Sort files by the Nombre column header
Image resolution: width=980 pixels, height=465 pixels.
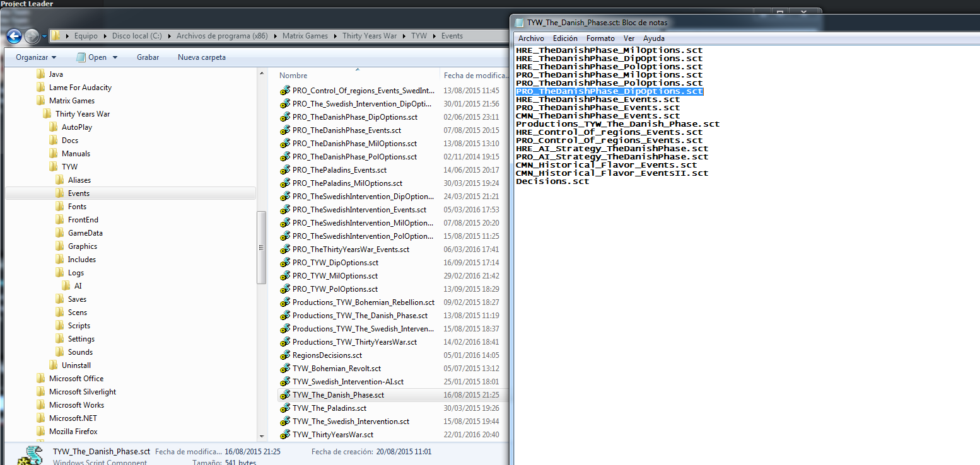click(294, 76)
